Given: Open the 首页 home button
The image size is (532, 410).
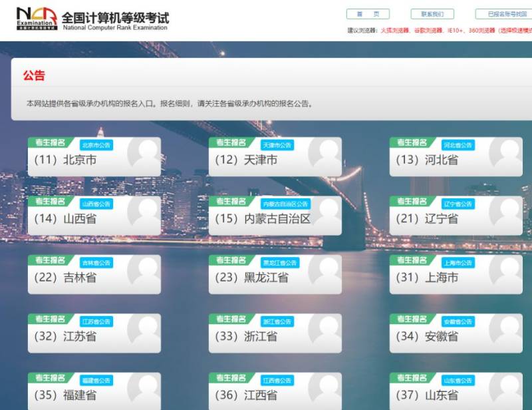Looking at the screenshot, I should coord(368,14).
